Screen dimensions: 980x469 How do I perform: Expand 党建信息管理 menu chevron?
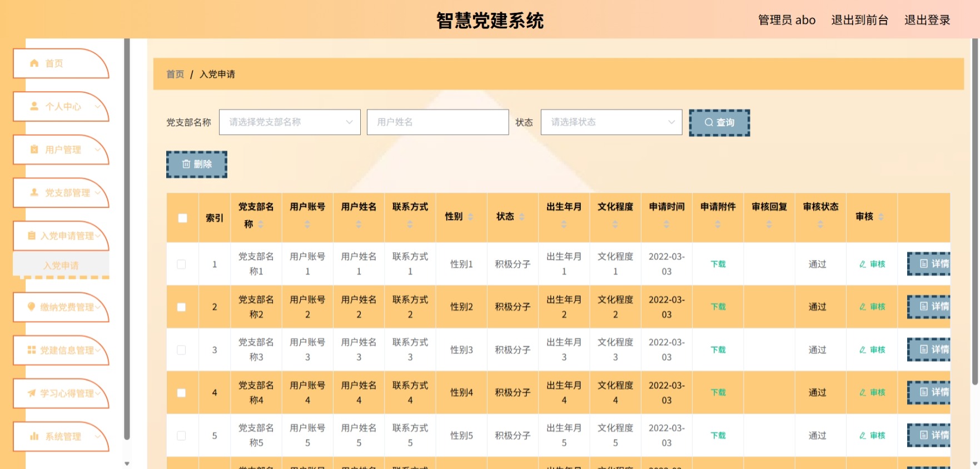click(98, 350)
